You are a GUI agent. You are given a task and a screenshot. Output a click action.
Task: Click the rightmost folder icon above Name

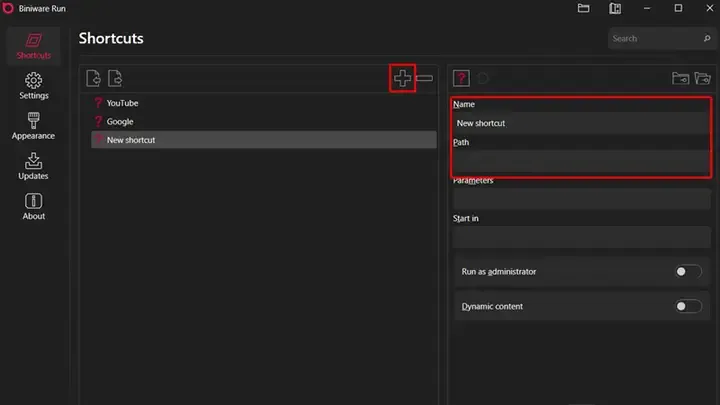(x=702, y=78)
